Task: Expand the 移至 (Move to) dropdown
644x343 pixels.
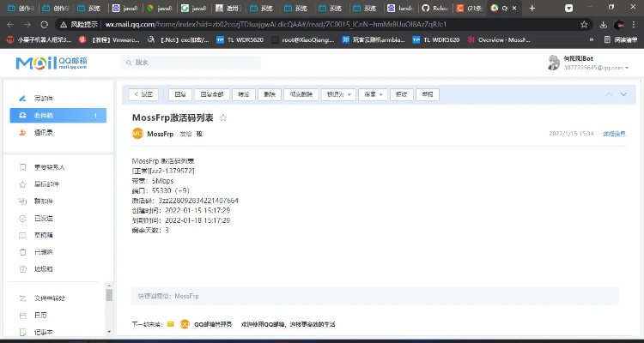Action: coord(371,94)
